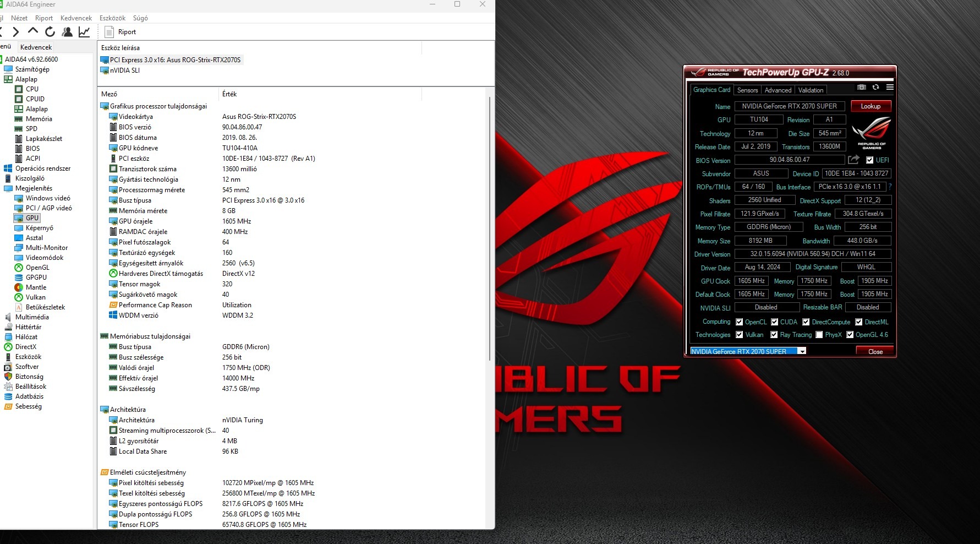Click the Bus Interface question mark in GPU-Z

point(890,187)
